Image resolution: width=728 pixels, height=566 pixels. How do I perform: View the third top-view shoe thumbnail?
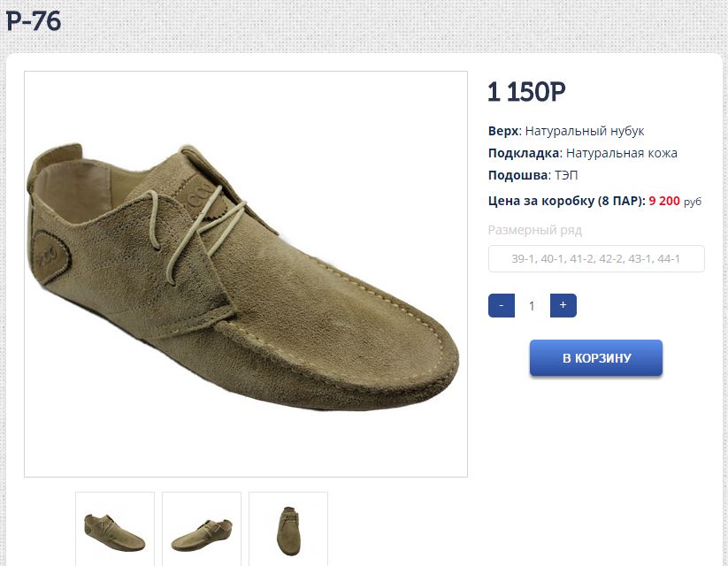click(x=288, y=529)
